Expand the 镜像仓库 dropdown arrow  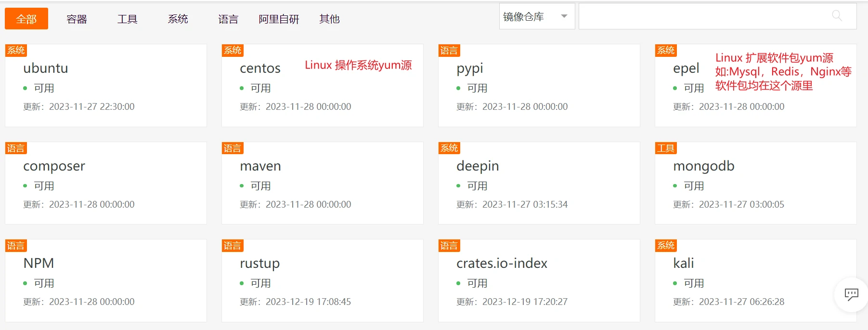[564, 16]
